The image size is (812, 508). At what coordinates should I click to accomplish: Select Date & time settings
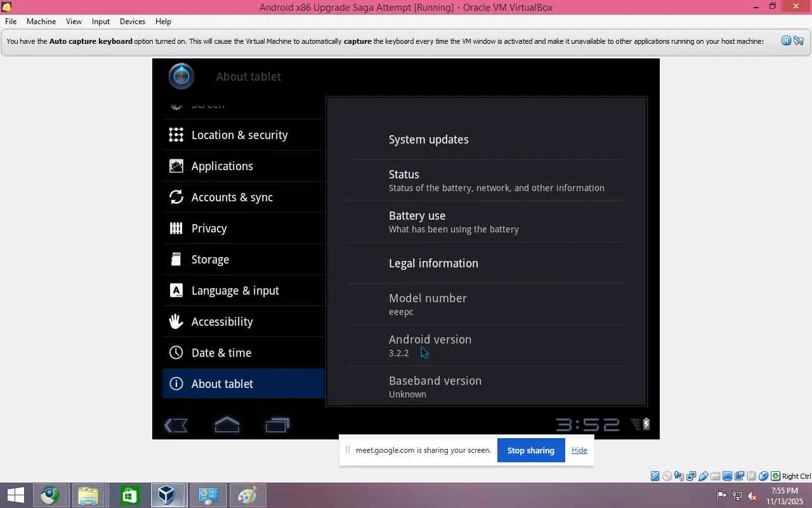tap(244, 352)
